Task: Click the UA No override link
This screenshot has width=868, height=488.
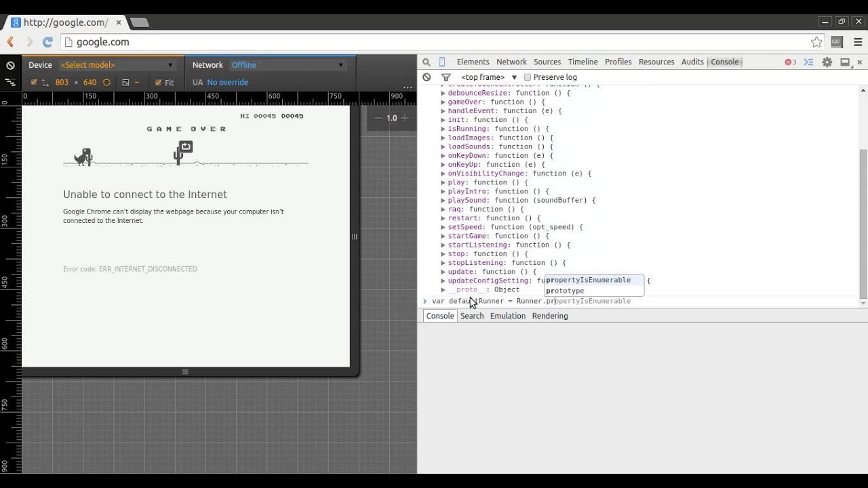Action: click(228, 83)
